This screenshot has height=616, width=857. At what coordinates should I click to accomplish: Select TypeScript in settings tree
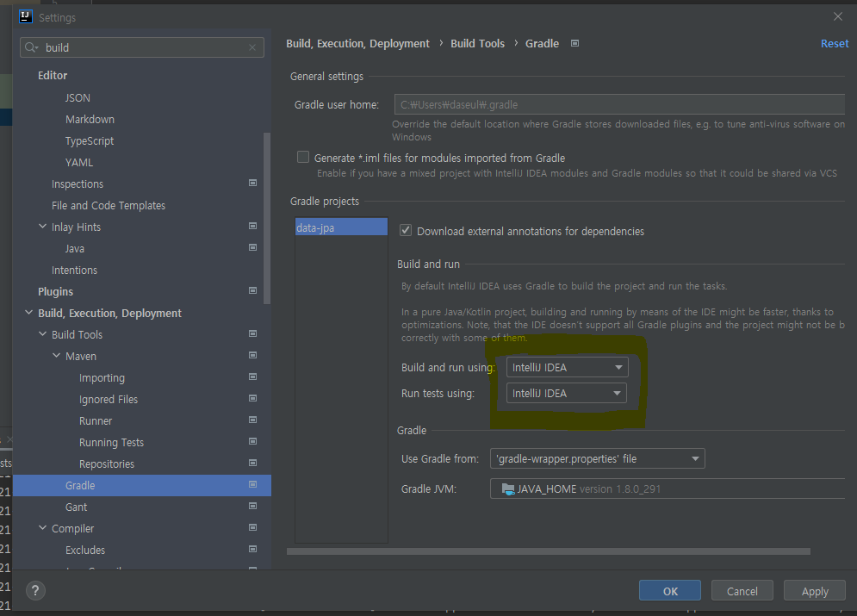click(89, 141)
